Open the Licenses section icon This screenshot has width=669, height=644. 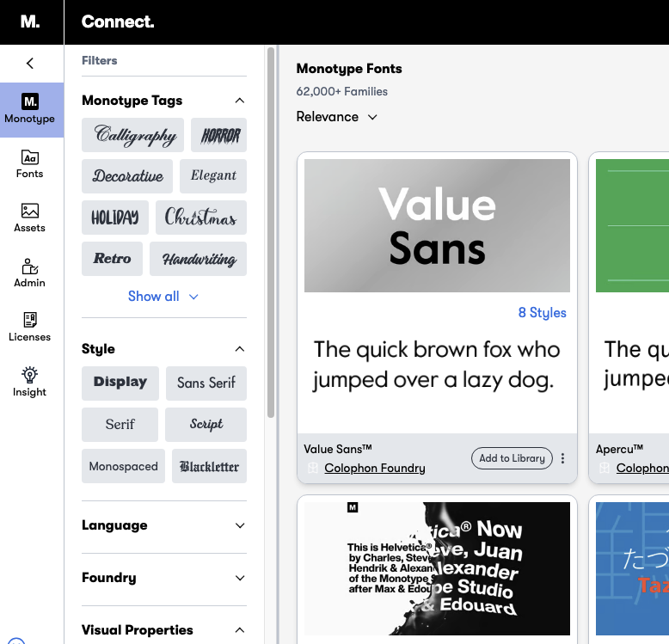pyautogui.click(x=30, y=327)
